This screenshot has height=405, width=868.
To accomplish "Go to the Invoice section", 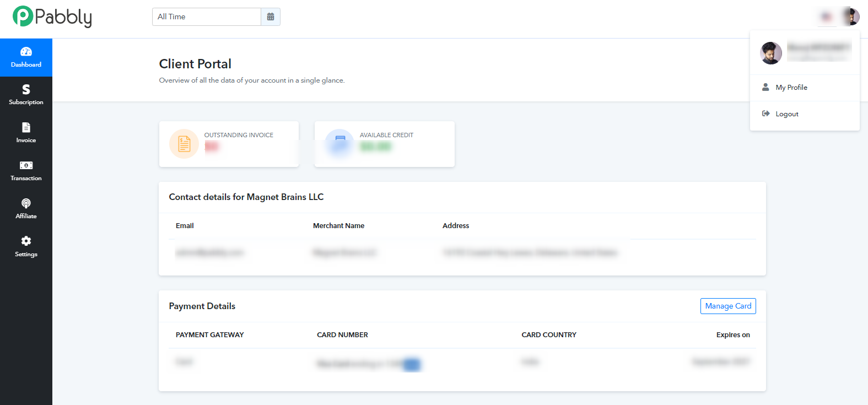I will click(26, 133).
